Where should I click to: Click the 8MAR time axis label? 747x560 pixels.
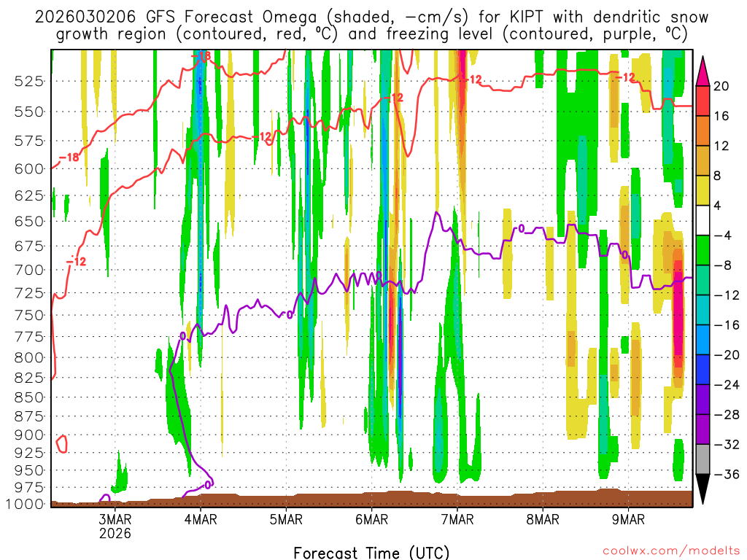543,519
